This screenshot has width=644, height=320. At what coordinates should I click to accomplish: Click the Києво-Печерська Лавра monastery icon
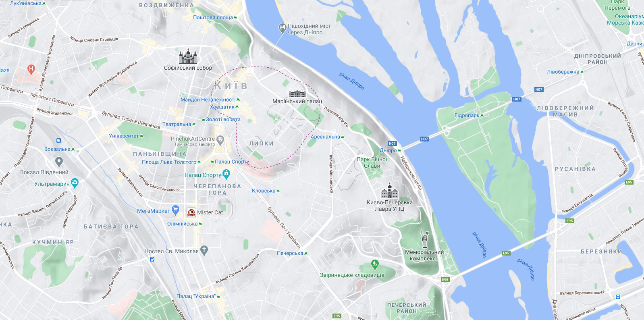390,191
